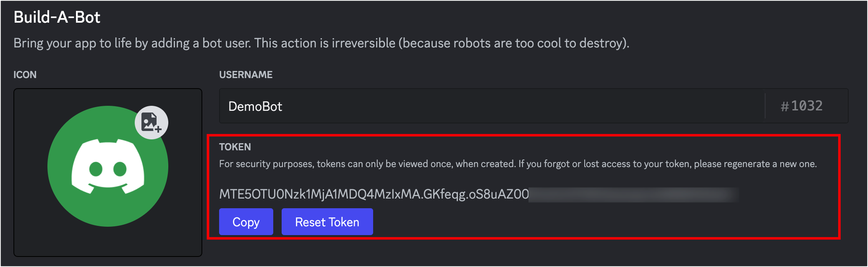868x267 pixels.
Task: Click the token security notice text
Action: tap(518, 164)
